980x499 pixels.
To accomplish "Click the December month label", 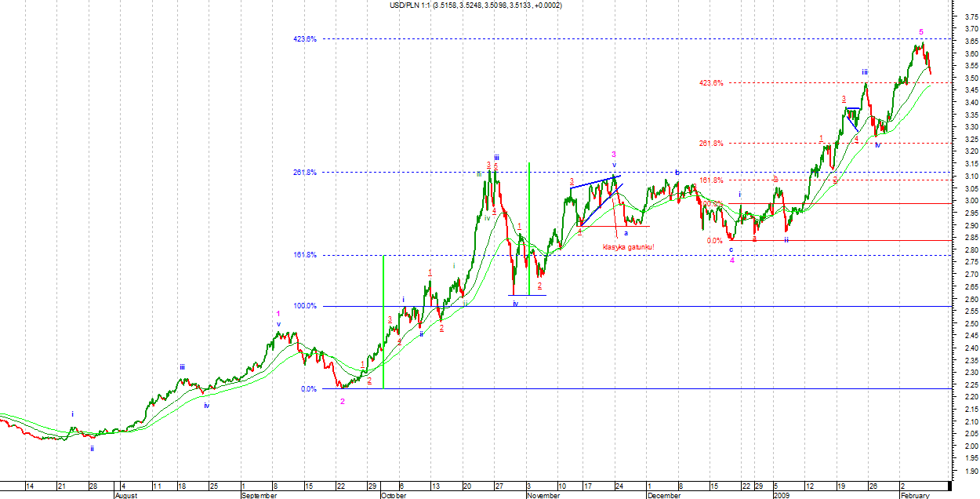I will pyautogui.click(x=663, y=495).
